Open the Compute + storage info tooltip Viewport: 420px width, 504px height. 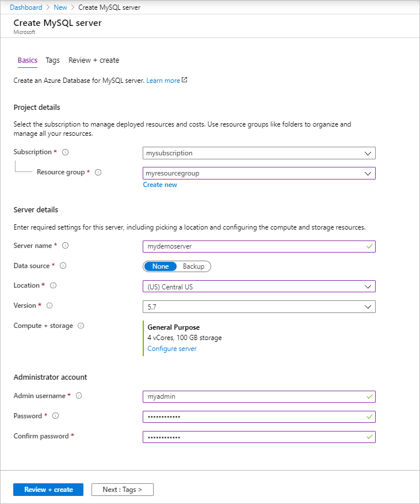pos(79,326)
